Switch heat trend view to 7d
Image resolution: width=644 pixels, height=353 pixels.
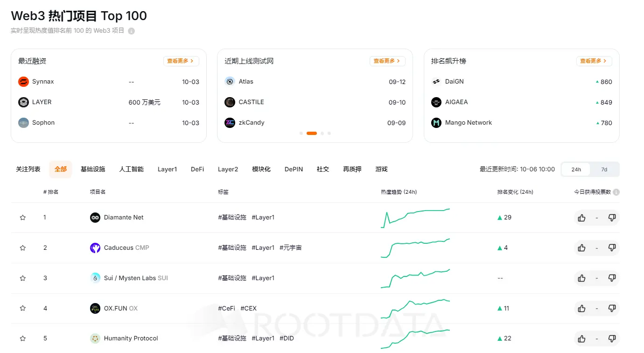click(x=604, y=169)
